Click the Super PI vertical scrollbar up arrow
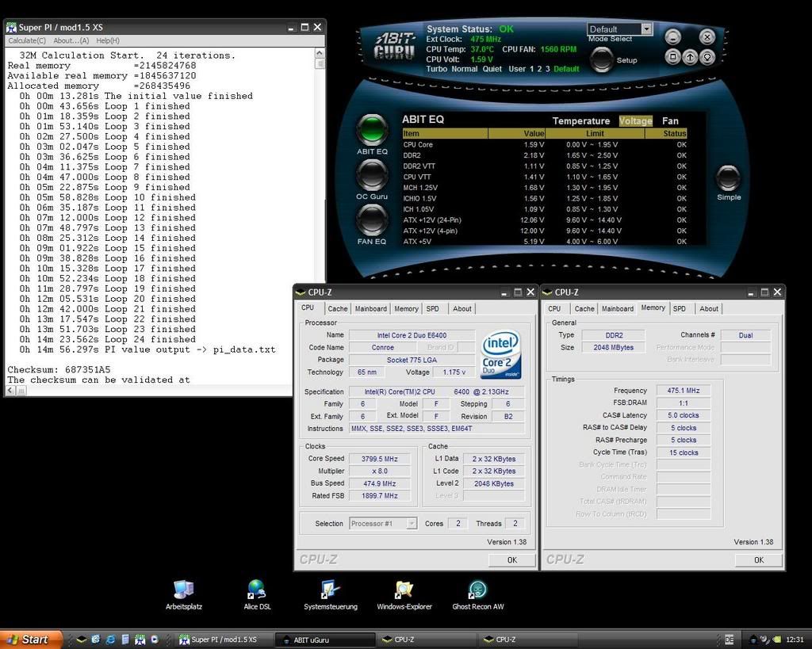The width and height of the screenshot is (812, 649). [320, 53]
